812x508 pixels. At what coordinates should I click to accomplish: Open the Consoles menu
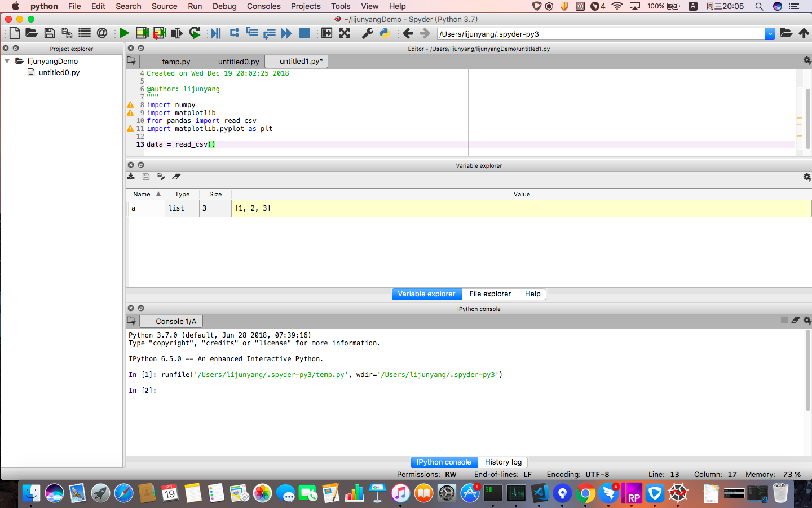pos(263,6)
